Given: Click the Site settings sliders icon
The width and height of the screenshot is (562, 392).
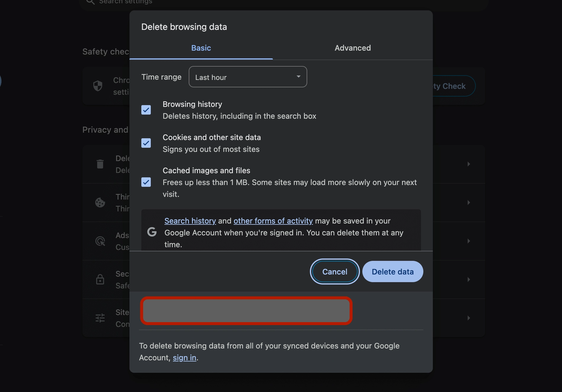Looking at the screenshot, I should click(100, 318).
